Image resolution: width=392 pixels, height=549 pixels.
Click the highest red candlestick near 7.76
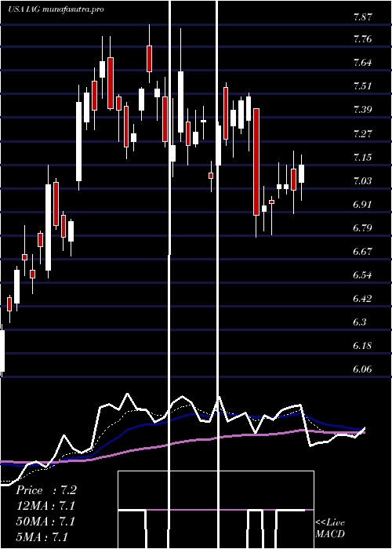click(150, 59)
